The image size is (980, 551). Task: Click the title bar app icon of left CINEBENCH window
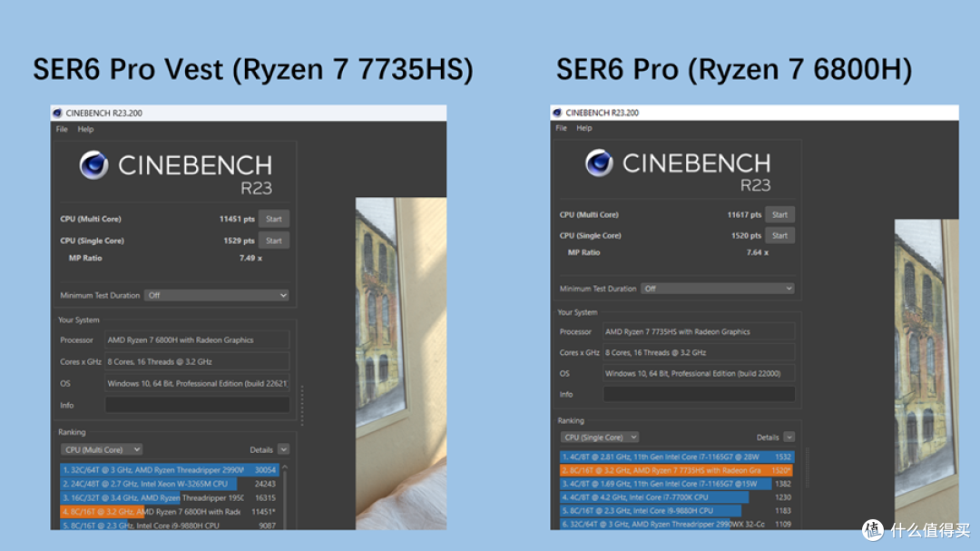pyautogui.click(x=59, y=112)
